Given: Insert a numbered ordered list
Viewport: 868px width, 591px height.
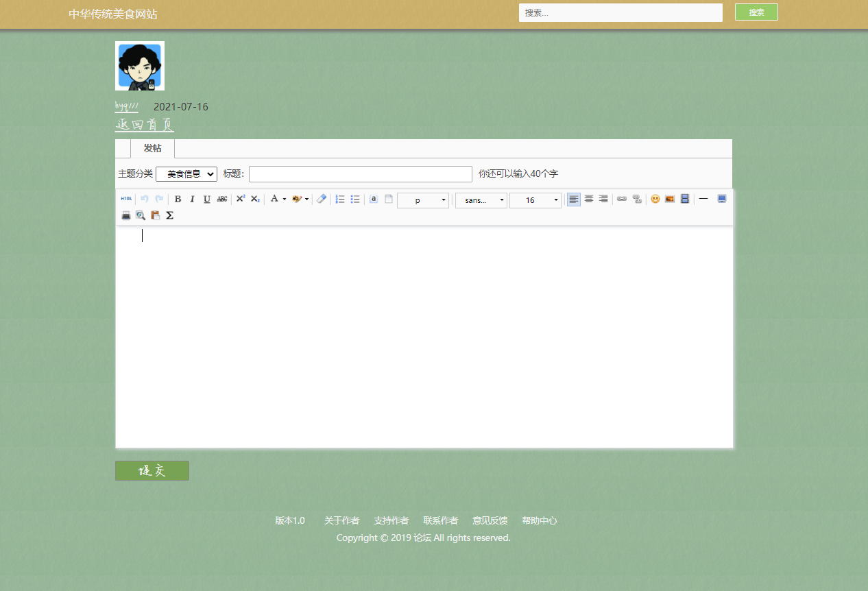Looking at the screenshot, I should point(340,199).
